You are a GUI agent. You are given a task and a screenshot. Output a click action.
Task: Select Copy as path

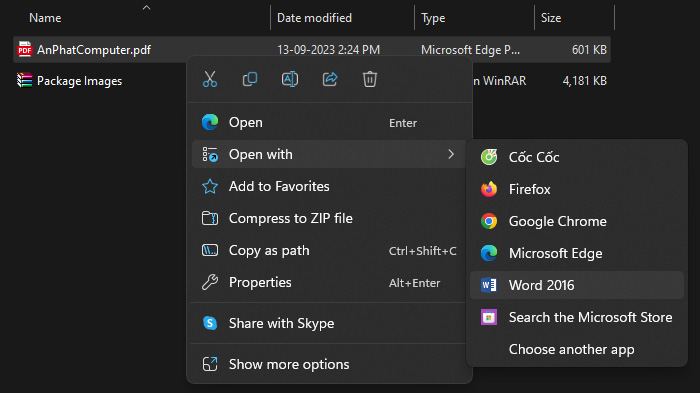[x=329, y=251]
